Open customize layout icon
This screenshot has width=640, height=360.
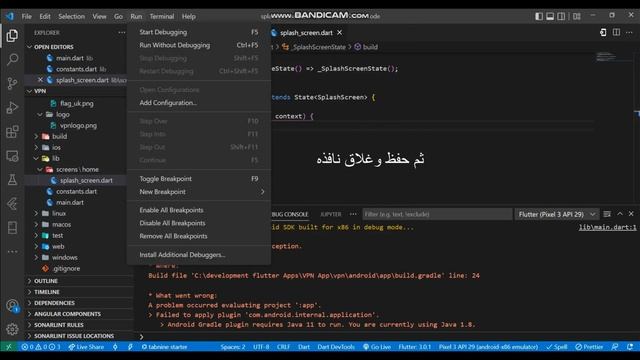(577, 16)
